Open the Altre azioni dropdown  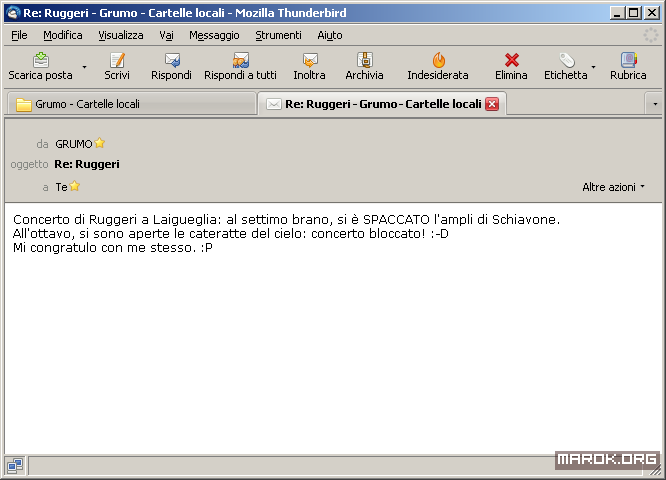click(x=613, y=187)
